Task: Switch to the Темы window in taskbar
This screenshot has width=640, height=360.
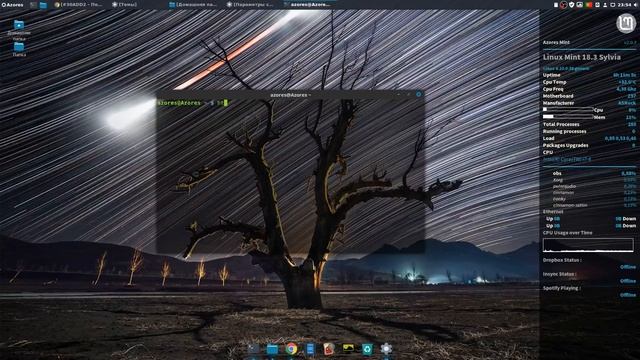Action: point(124,4)
